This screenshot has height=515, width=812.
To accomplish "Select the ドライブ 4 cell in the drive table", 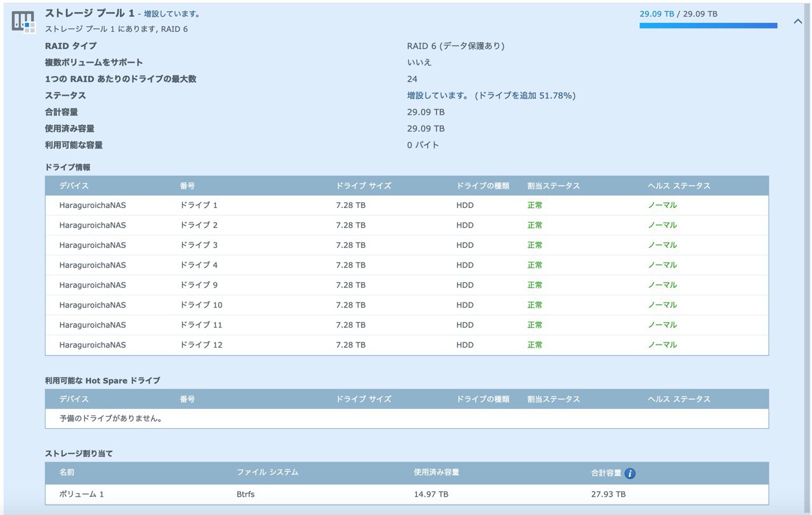I will tap(199, 265).
